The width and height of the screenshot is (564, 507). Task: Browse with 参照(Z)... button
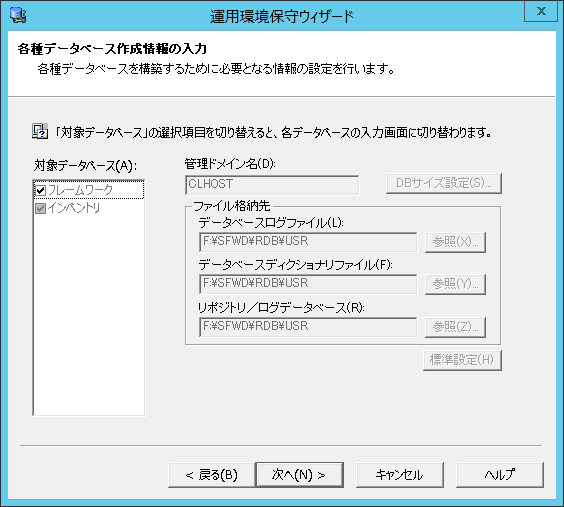[x=455, y=327]
